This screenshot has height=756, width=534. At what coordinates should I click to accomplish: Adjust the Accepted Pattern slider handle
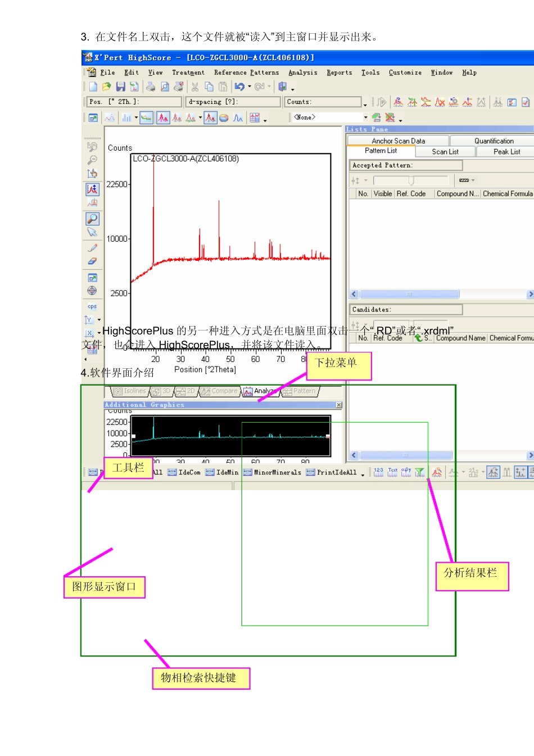coord(411,180)
